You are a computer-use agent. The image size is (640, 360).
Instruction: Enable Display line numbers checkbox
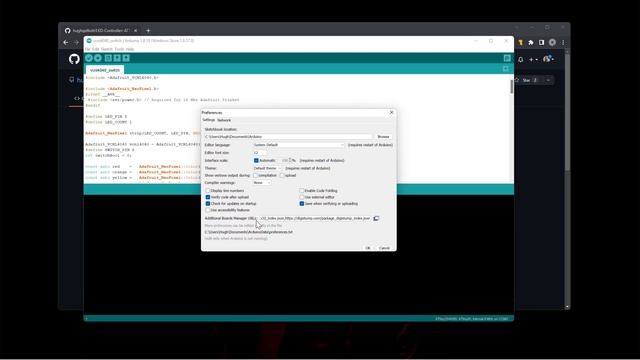208,191
